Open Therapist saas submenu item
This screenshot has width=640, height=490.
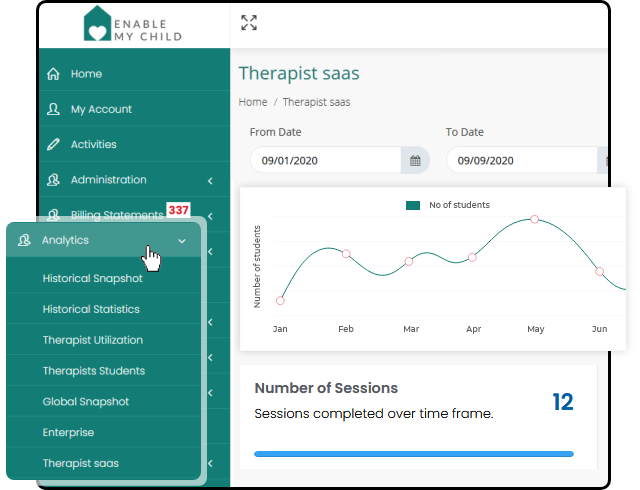(x=104, y=463)
